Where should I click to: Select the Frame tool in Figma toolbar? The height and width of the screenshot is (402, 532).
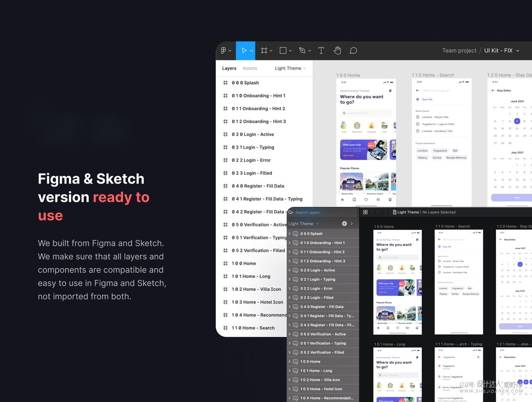264,51
